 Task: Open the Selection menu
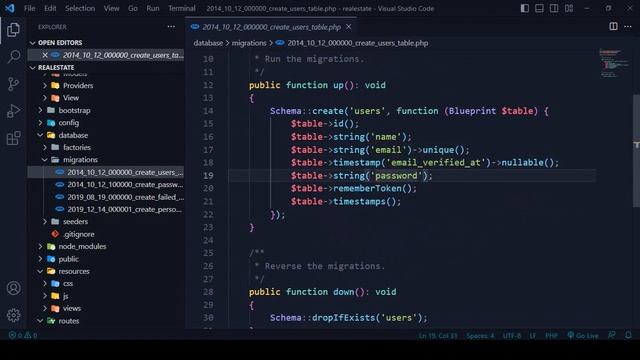point(80,8)
